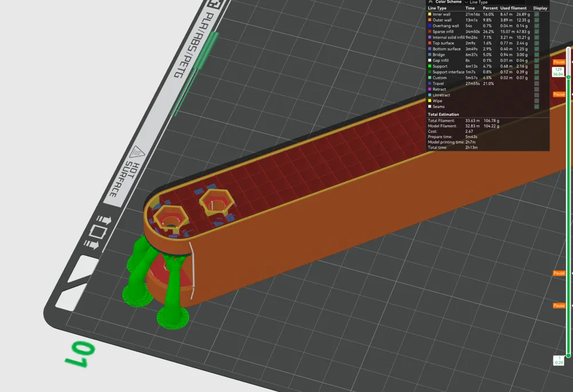573x392 pixels.
Task: Toggle Internal solid infill display checkbox
Action: (x=536, y=37)
